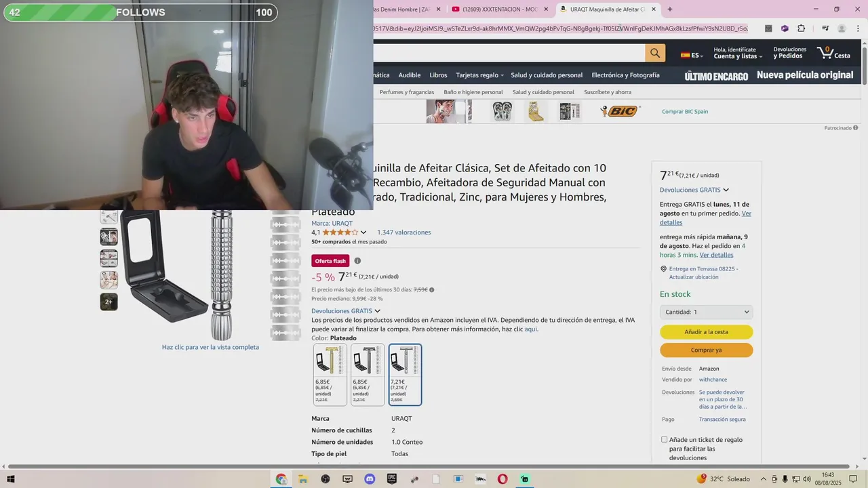Open the withchance seller link
Viewport: 868px width, 488px height.
[713, 380]
